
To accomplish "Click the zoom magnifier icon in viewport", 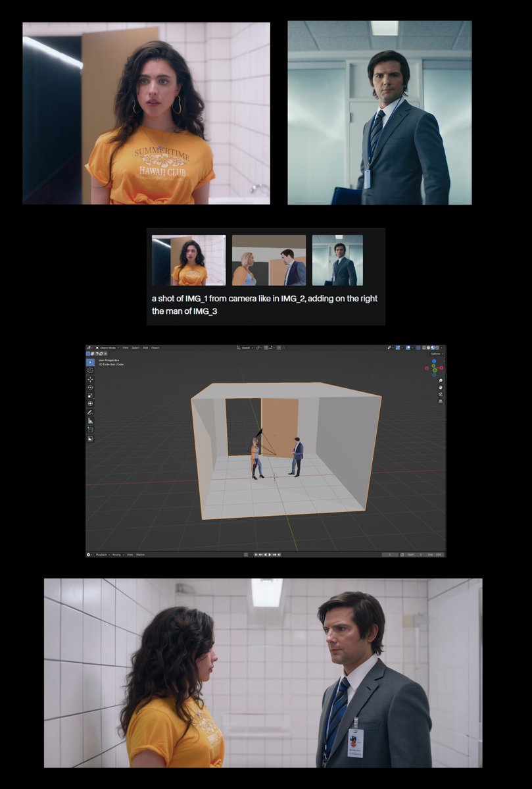I will (x=441, y=380).
